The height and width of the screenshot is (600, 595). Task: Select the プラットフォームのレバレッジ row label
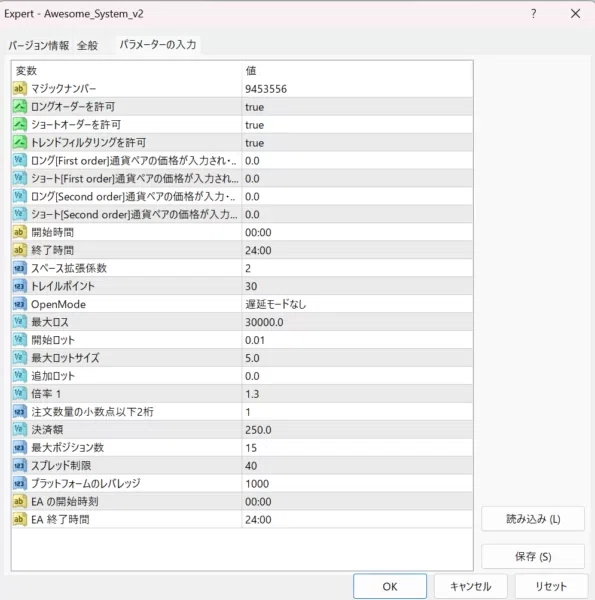[x=86, y=484]
